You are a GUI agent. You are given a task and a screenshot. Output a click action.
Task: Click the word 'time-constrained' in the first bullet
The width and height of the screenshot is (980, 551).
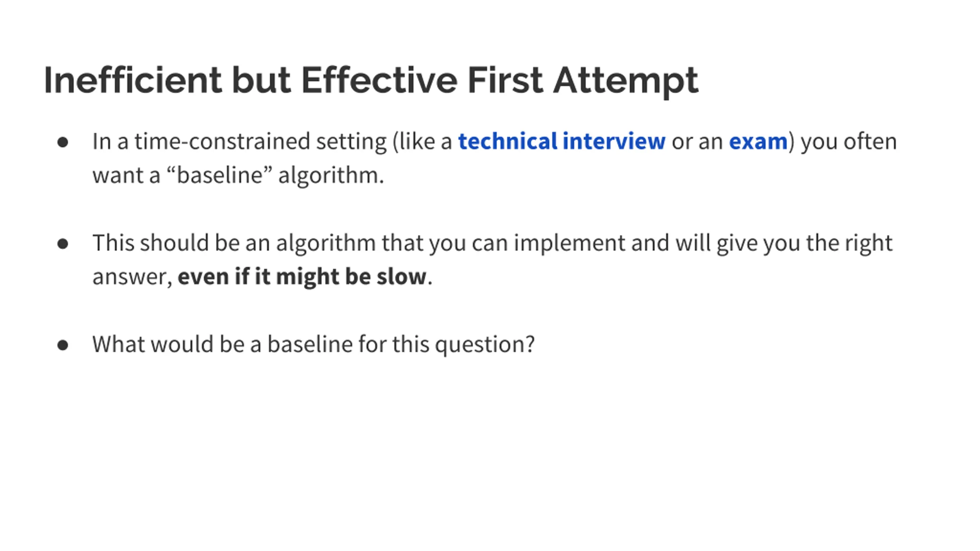(222, 141)
